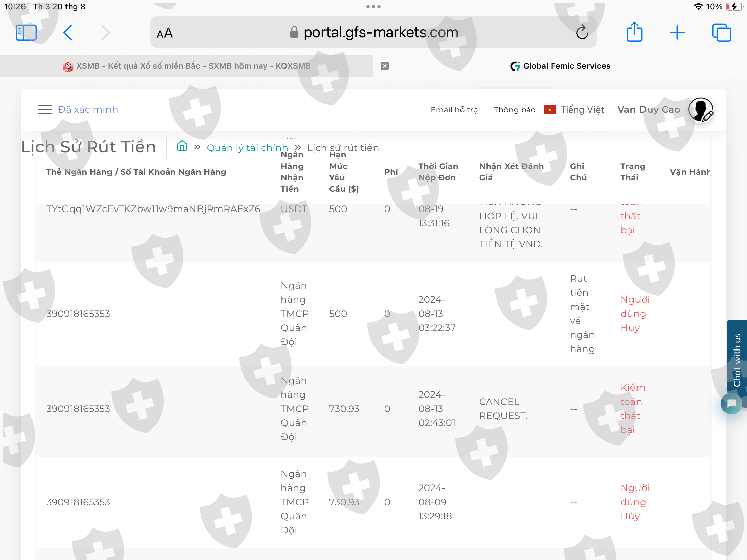
Task: Click the Email hỗ trợ link
Action: pyautogui.click(x=454, y=110)
